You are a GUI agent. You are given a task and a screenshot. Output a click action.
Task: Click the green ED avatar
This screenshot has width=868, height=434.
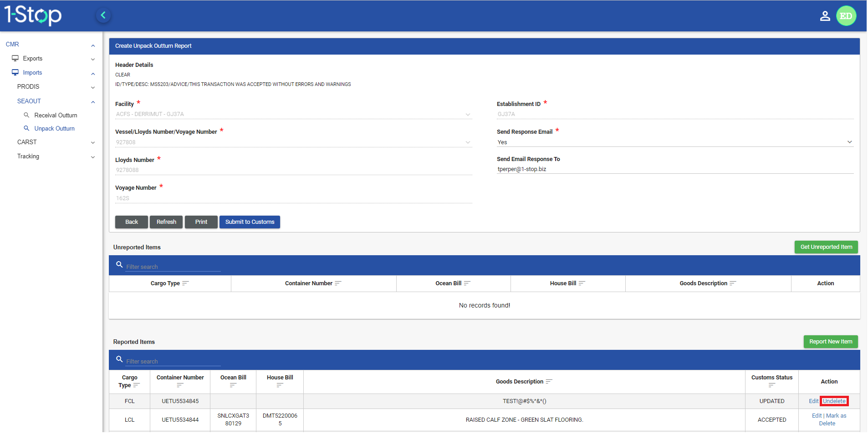tap(846, 16)
